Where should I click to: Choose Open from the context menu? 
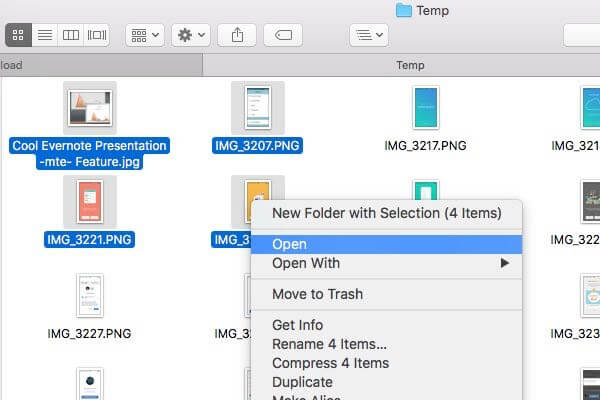pos(386,244)
